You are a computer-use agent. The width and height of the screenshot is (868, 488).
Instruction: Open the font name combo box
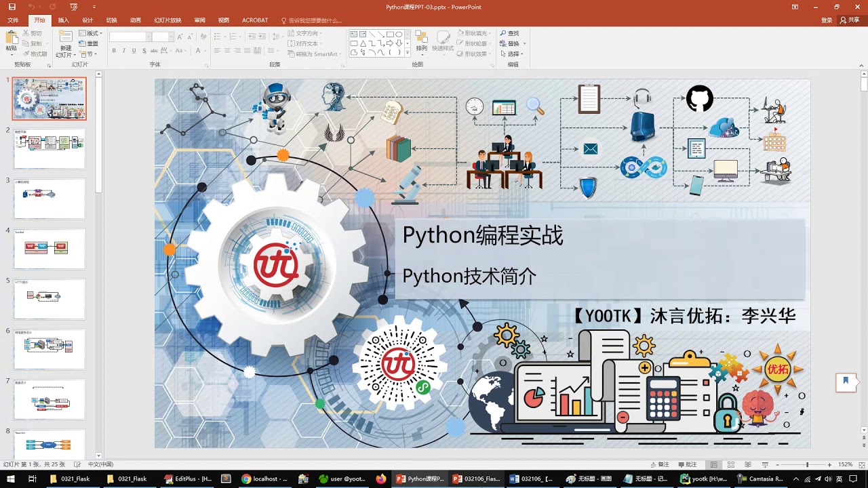pyautogui.click(x=129, y=37)
